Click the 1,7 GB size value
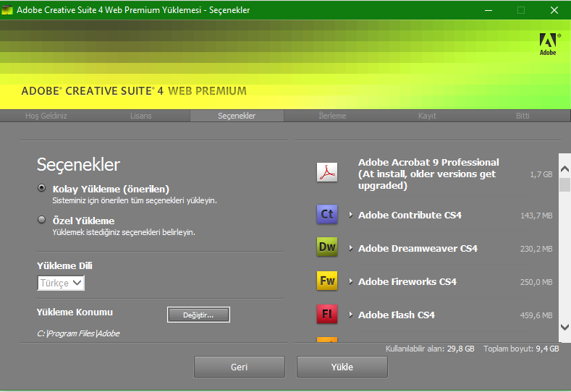This screenshot has width=571, height=392. tap(541, 174)
